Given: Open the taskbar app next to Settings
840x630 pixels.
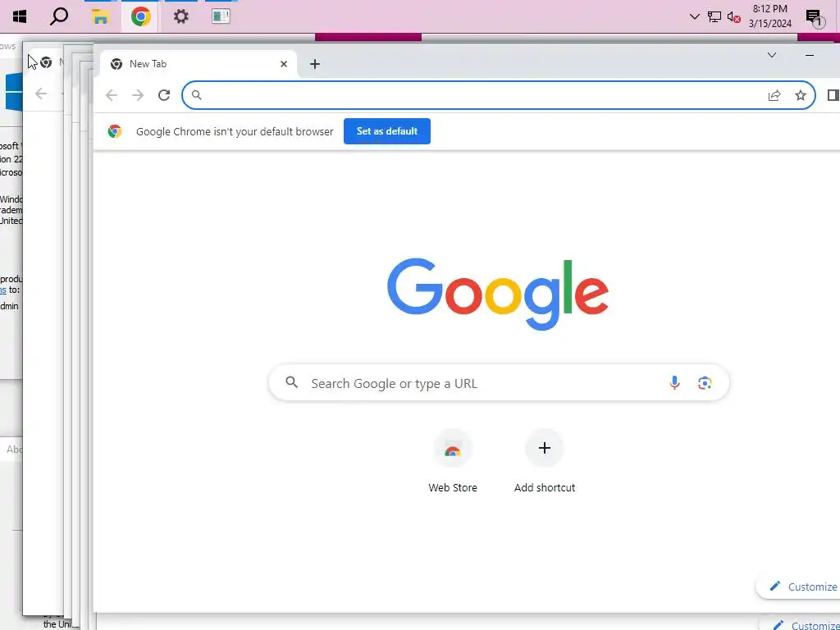Looking at the screenshot, I should [x=221, y=16].
